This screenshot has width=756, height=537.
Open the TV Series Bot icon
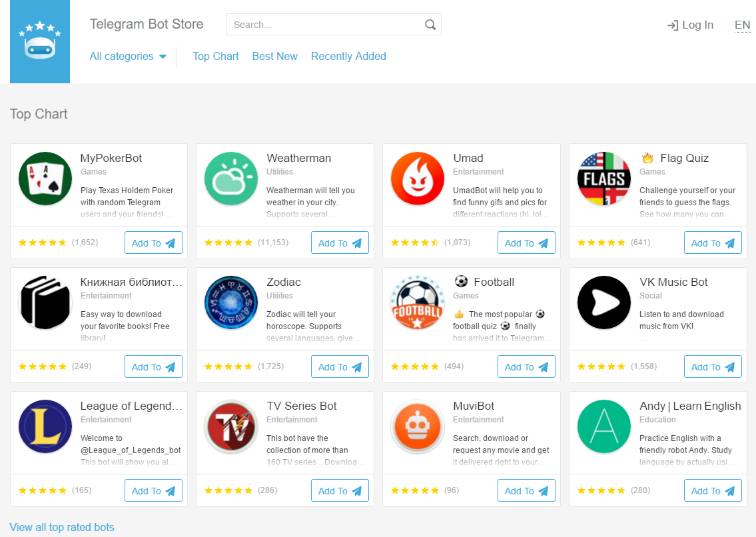point(231,426)
